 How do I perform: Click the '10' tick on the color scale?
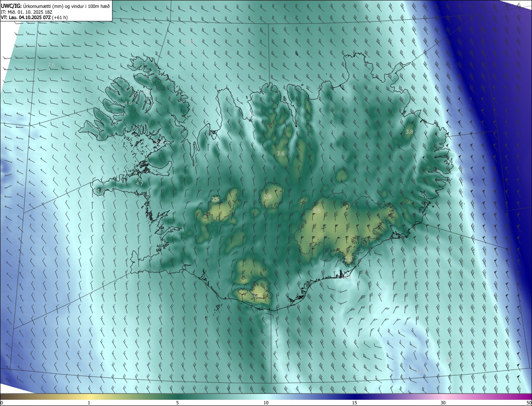point(266,403)
